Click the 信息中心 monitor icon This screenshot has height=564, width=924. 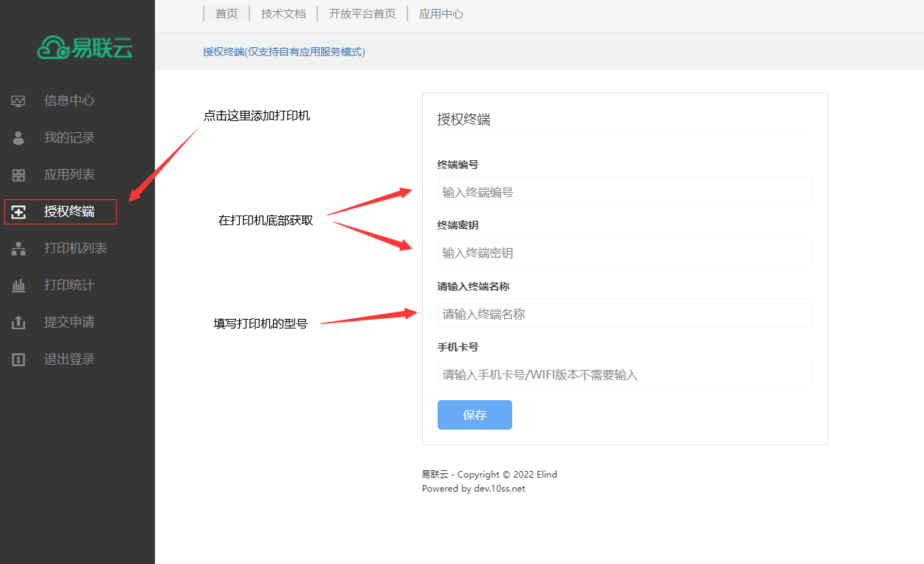[x=18, y=101]
